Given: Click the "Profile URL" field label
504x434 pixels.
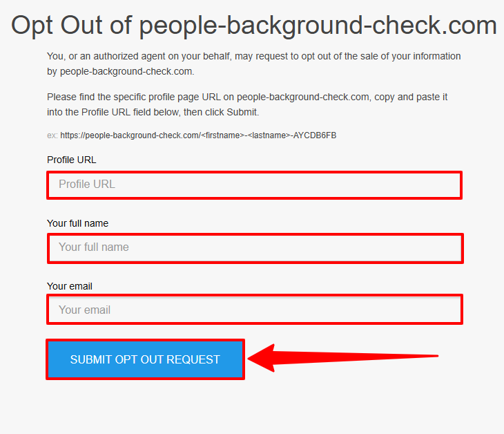Looking at the screenshot, I should point(71,160).
